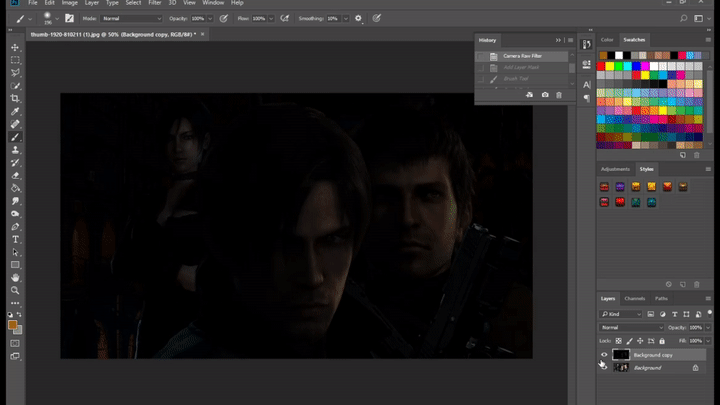Toggle lock transparent pixels
This screenshot has width=720, height=405.
(619, 341)
